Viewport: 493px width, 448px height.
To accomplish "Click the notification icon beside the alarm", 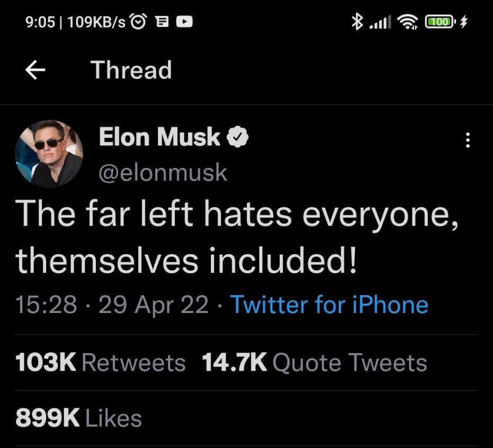I will [x=162, y=22].
